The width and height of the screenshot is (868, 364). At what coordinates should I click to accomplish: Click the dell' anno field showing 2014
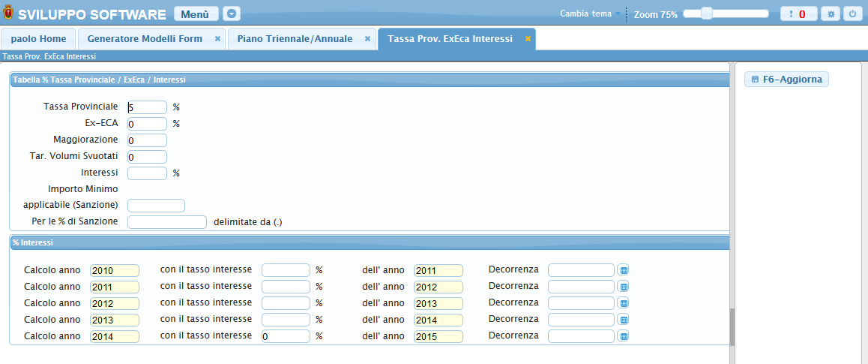tap(438, 320)
